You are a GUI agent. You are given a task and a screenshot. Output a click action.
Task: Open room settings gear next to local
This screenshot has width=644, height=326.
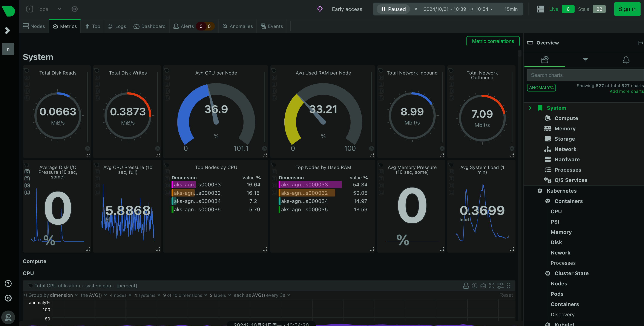point(75,9)
